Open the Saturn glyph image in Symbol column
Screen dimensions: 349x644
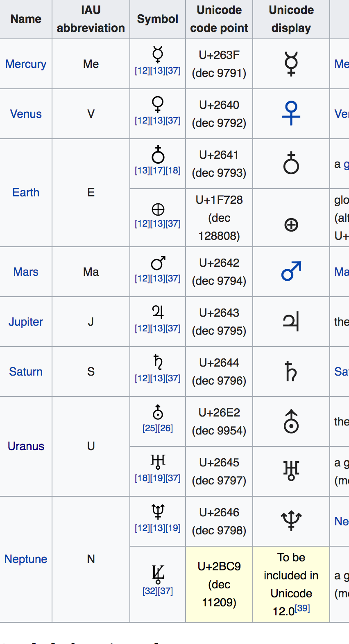pos(158,363)
